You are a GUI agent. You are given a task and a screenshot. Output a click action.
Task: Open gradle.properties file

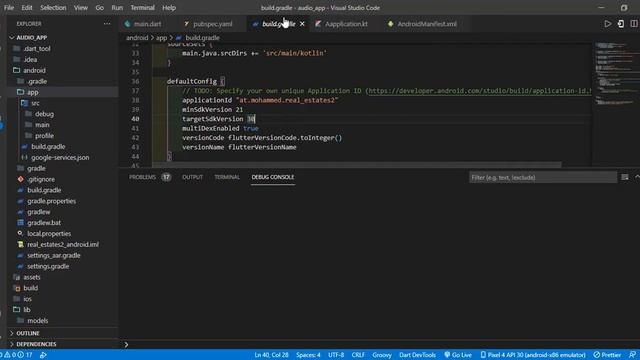[51, 201]
